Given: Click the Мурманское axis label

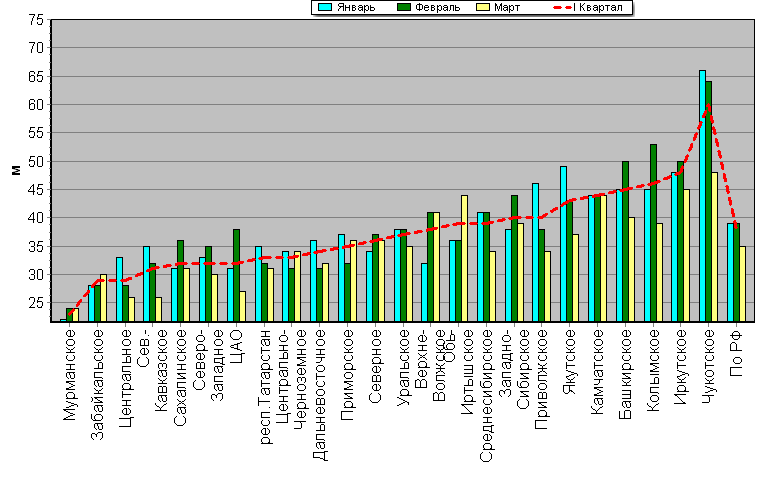Looking at the screenshot, I should [70, 375].
